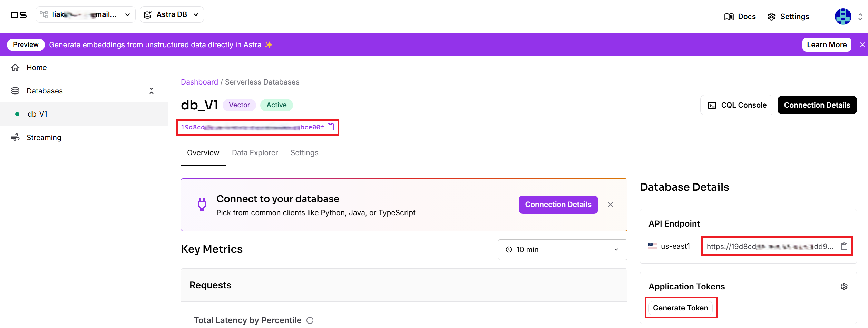The image size is (868, 328).
Task: Open the 10 min time range dropdown
Action: (562, 250)
